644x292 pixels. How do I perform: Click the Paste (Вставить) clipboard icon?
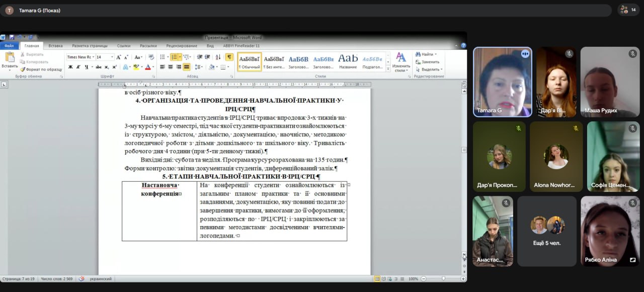coord(10,58)
